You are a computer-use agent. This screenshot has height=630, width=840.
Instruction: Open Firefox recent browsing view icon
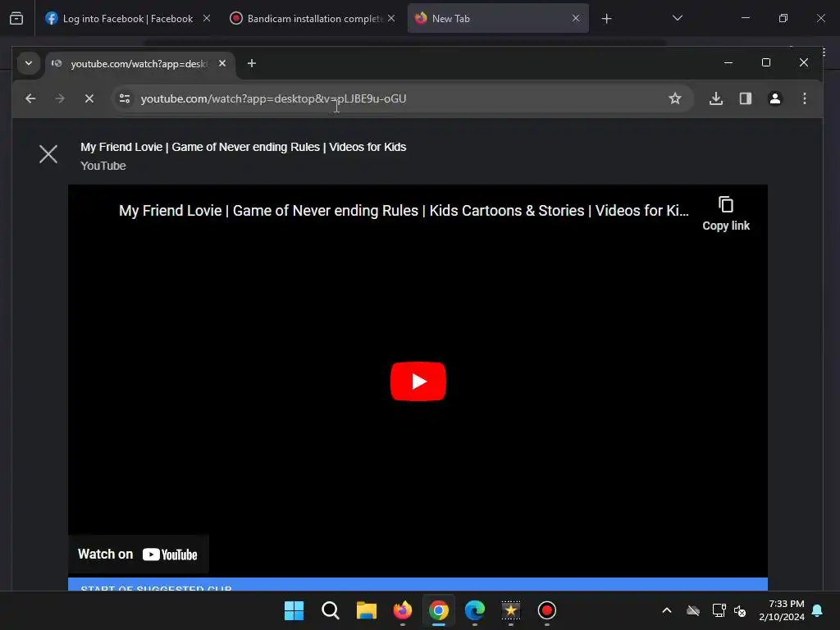(16, 19)
